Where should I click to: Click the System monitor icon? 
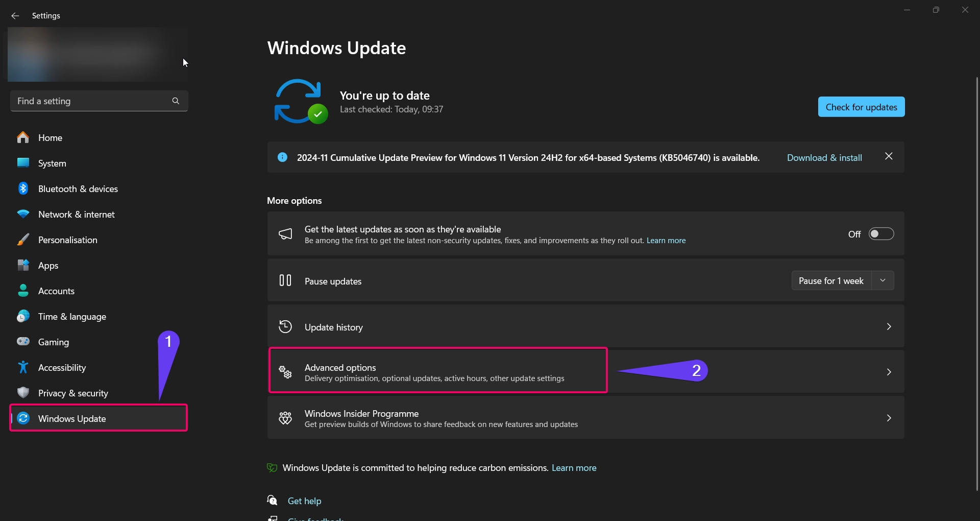23,163
